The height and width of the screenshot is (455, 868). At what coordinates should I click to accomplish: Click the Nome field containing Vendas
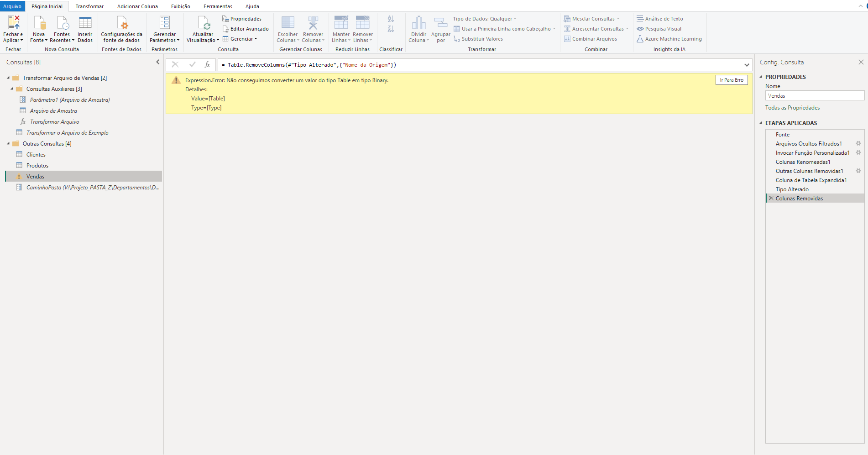coord(815,95)
